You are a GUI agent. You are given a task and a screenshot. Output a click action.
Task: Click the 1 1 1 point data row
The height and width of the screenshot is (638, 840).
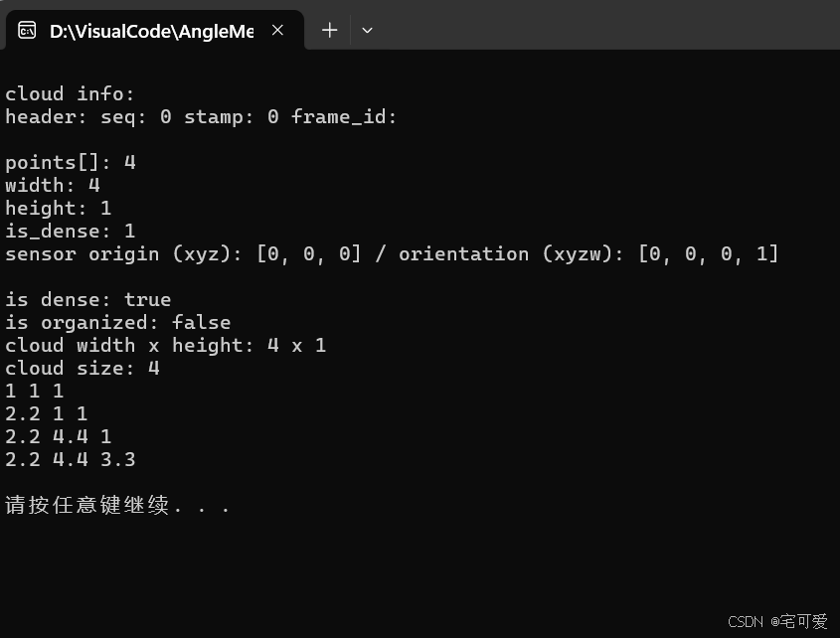pos(35,391)
